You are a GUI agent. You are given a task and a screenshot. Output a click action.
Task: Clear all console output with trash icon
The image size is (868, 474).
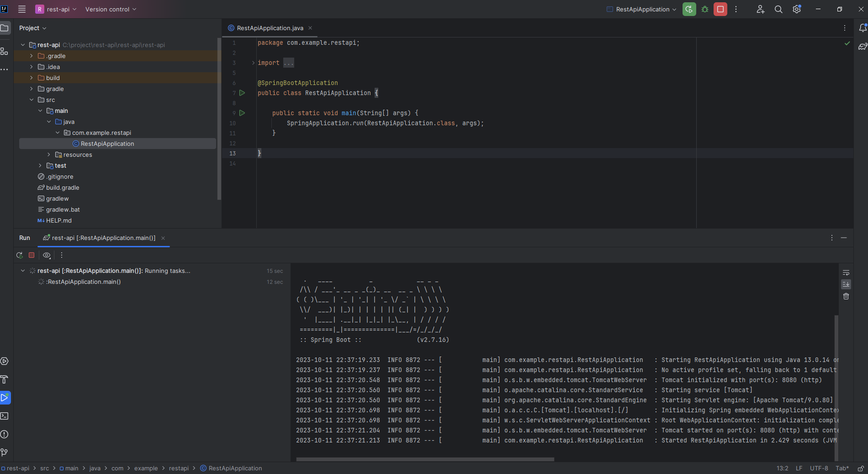coord(846,296)
